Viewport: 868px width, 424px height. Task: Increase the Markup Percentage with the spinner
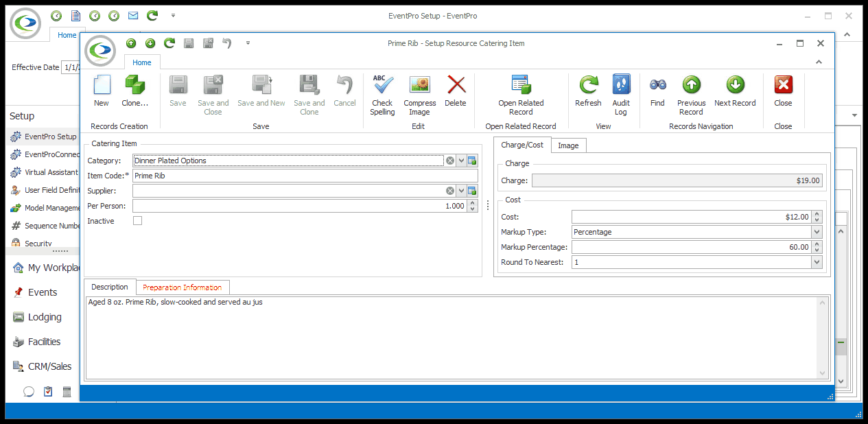click(817, 244)
